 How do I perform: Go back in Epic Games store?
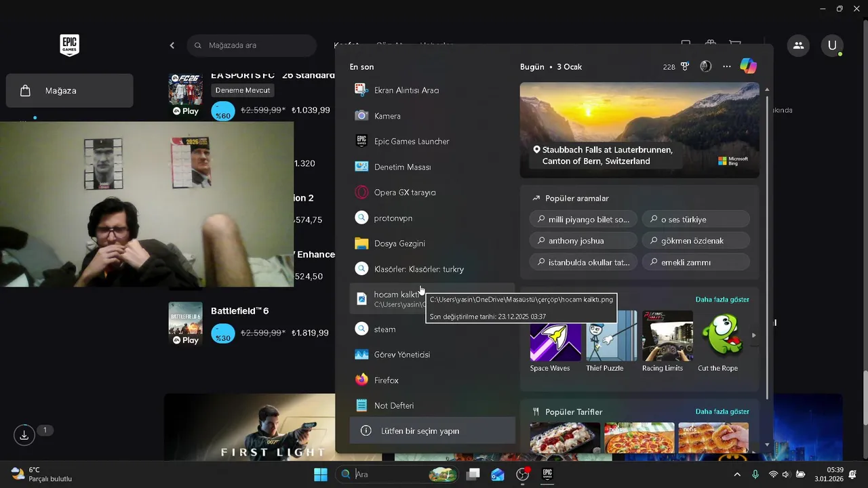[172, 45]
